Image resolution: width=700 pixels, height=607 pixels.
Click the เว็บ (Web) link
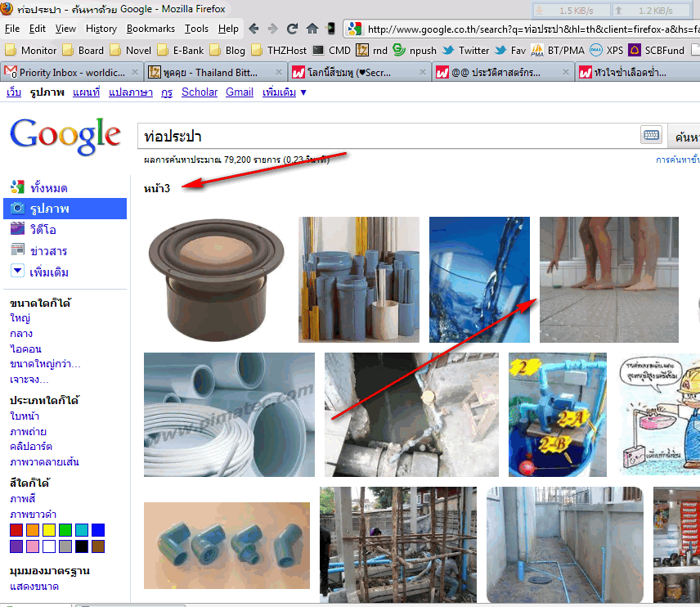[14, 92]
